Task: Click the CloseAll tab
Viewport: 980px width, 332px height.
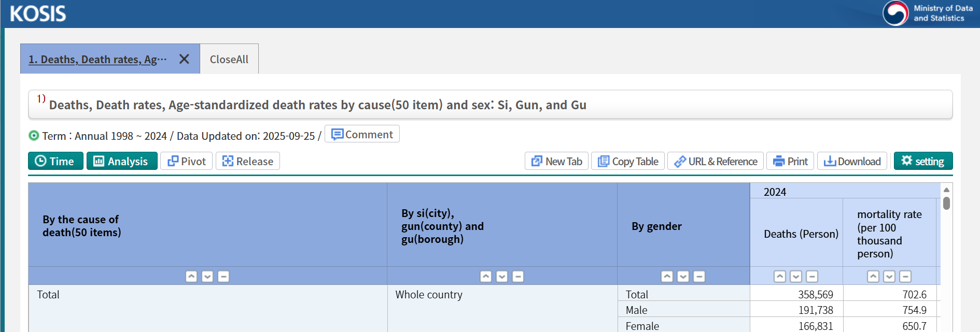Action: coord(229,59)
